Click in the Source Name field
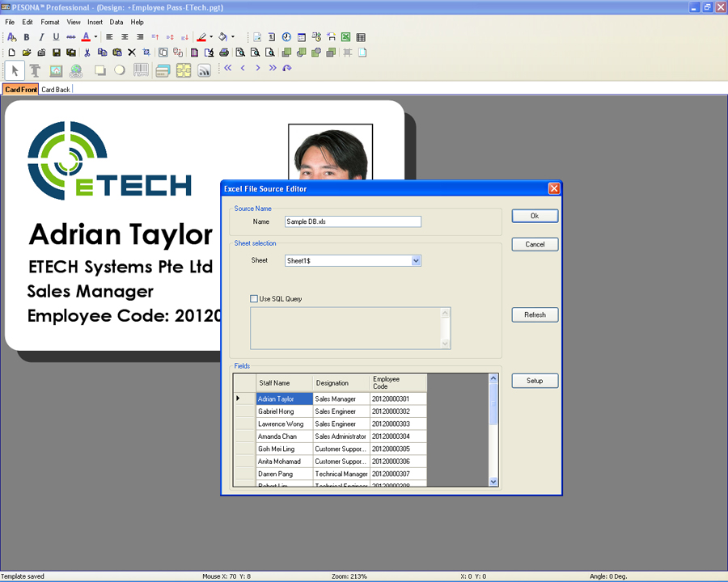Image resolution: width=728 pixels, height=582 pixels. pos(353,221)
